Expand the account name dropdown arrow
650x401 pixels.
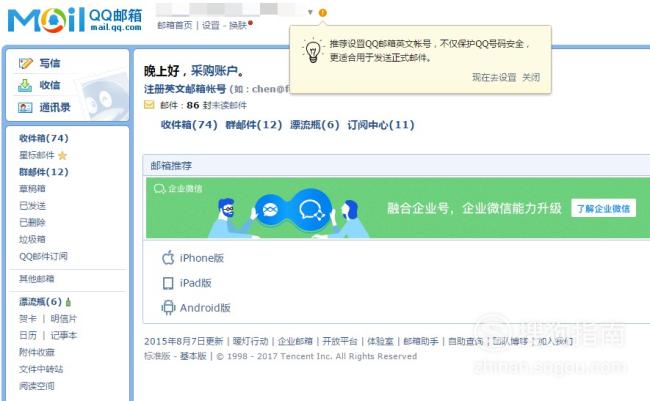pyautogui.click(x=310, y=12)
